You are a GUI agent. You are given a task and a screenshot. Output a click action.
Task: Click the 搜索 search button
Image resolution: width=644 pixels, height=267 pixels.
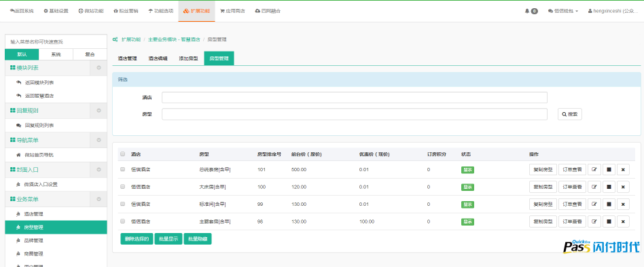570,114
